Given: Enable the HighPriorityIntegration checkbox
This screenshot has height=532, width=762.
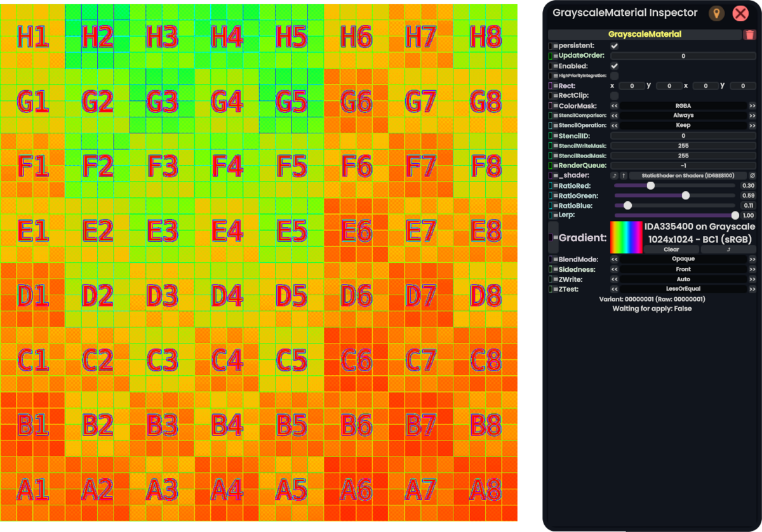Looking at the screenshot, I should [x=614, y=76].
